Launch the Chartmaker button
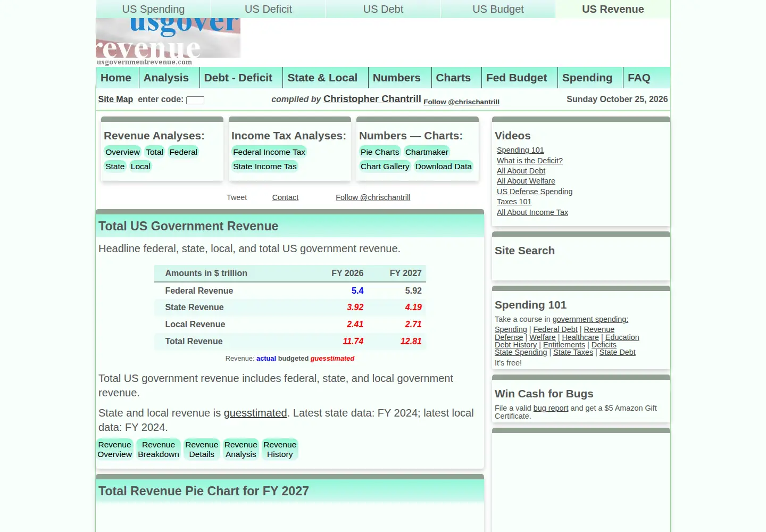The height and width of the screenshot is (532, 766). click(427, 152)
